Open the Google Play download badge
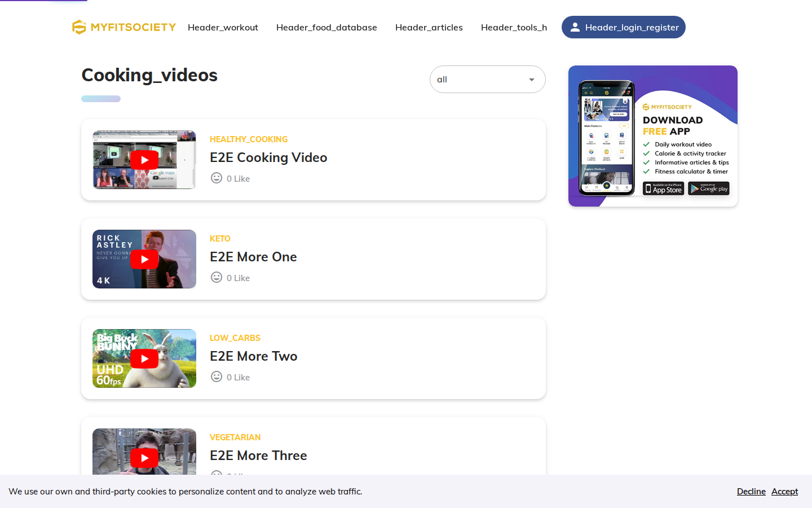Screen dimensions: 812x508 point(709,189)
